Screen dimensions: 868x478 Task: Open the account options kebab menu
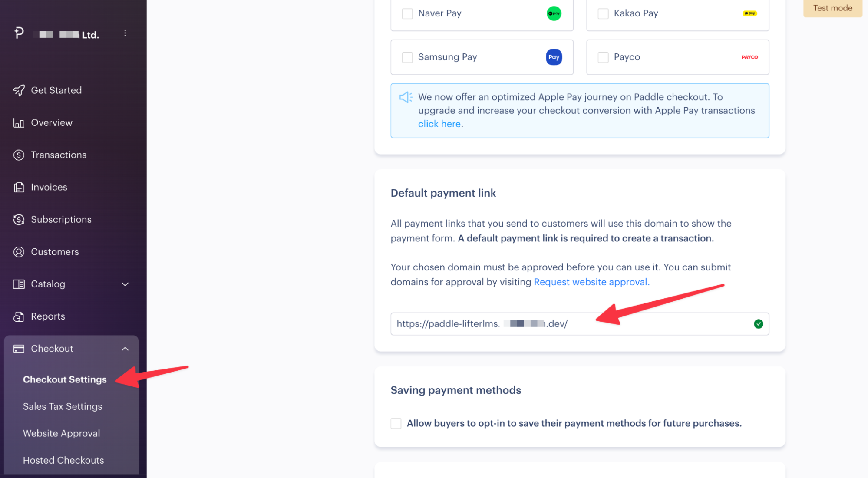coord(125,33)
